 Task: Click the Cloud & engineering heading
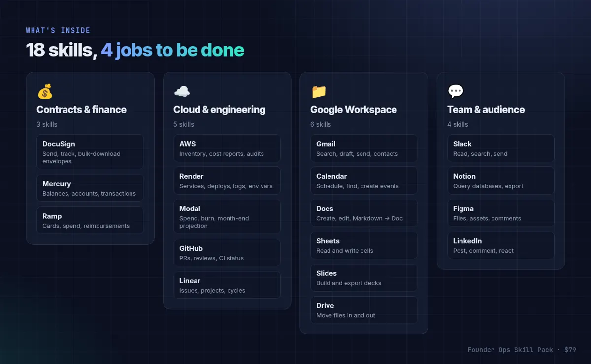(x=219, y=110)
